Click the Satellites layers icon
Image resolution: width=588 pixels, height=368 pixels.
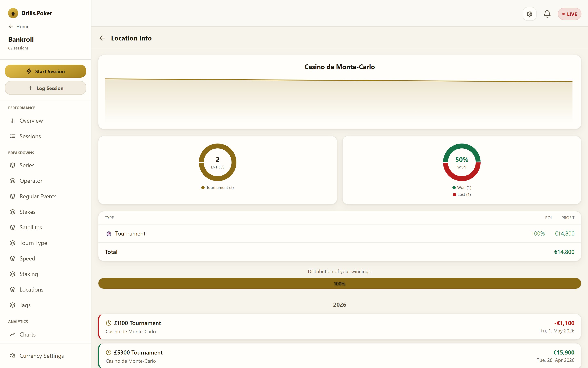pyautogui.click(x=13, y=227)
